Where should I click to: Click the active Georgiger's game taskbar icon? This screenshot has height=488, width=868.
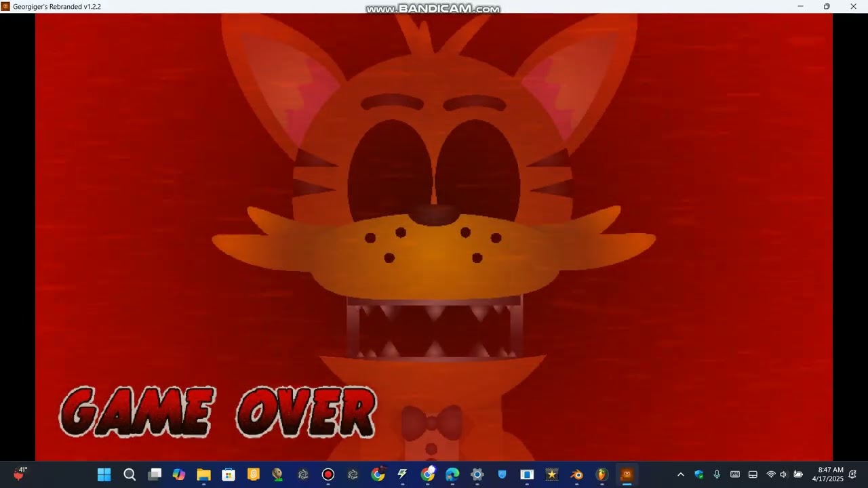(x=627, y=474)
